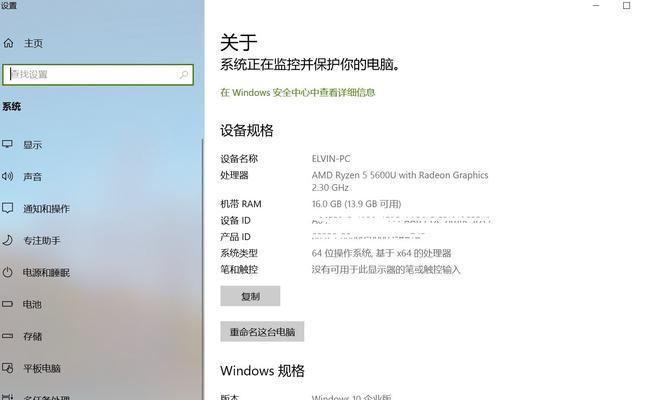Viewport: 645px width, 400px height.
Task: Click the sidebar vertical scrollbar
Action: coord(202,267)
